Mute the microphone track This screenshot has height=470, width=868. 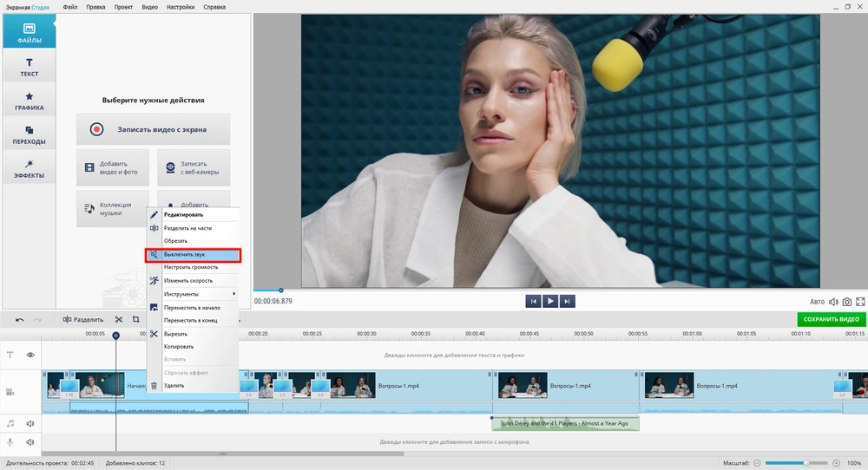click(x=30, y=442)
